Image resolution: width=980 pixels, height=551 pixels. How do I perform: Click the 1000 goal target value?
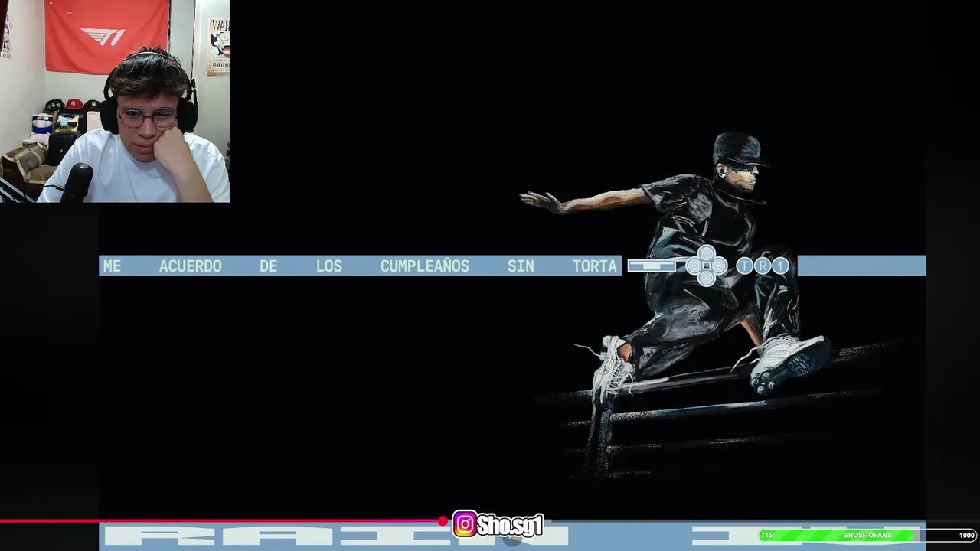coord(967,536)
